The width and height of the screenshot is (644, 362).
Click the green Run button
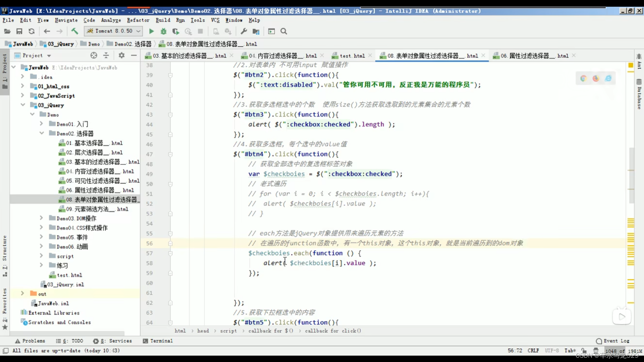coord(151,31)
